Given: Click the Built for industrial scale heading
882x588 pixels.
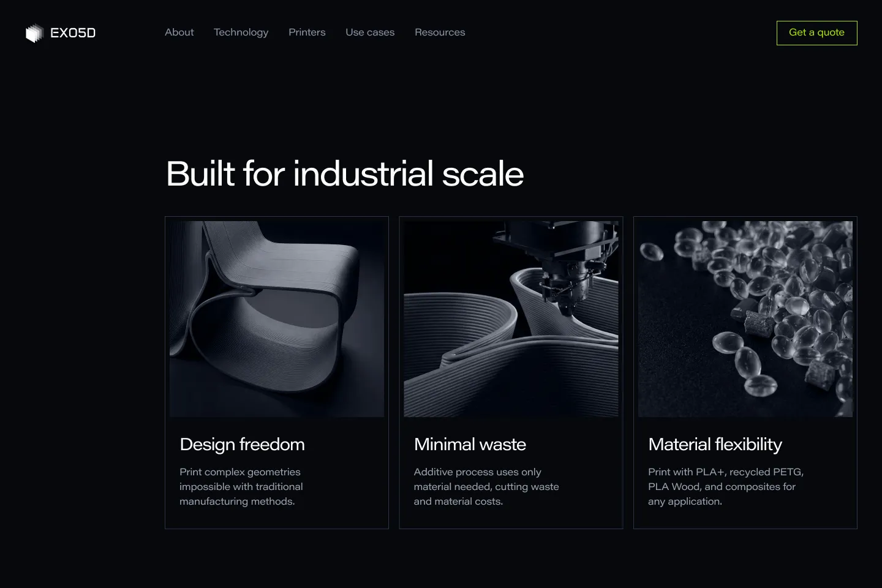Looking at the screenshot, I should click(x=345, y=174).
